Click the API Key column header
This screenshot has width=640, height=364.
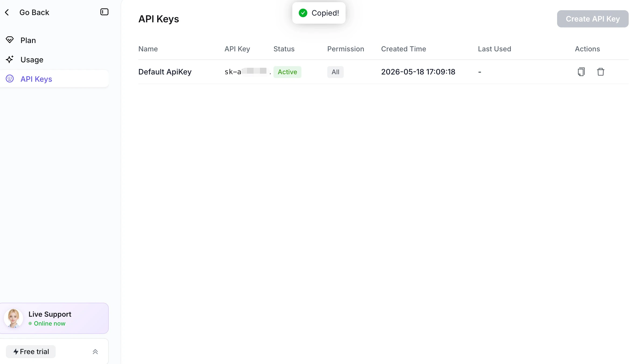[237, 49]
